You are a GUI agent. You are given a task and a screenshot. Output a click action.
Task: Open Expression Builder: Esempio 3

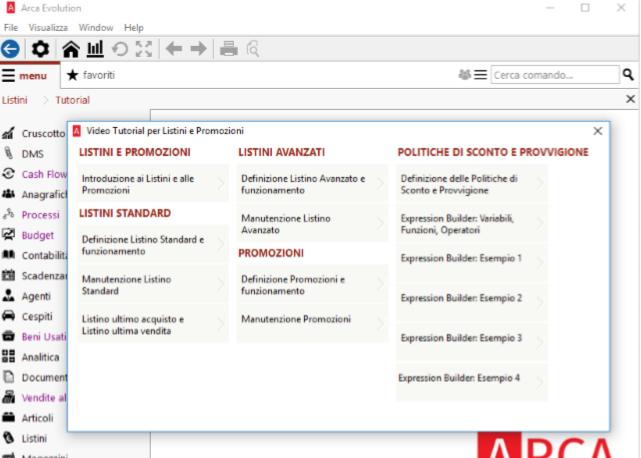[x=472, y=342]
